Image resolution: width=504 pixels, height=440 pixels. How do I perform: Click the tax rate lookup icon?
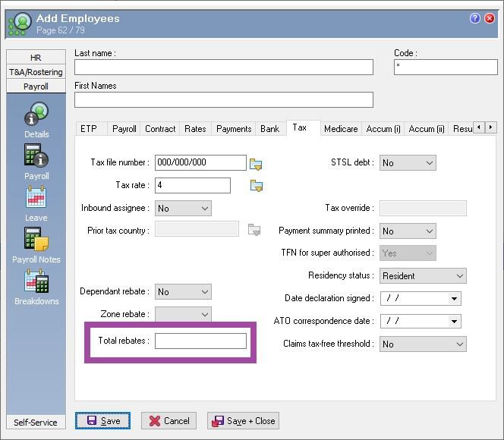click(256, 186)
